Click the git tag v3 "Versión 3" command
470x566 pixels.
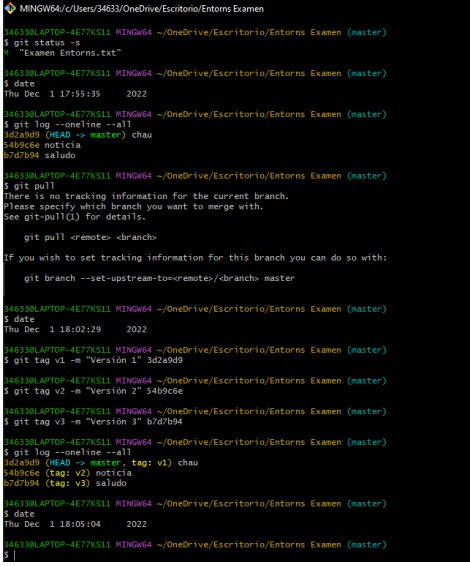[x=93, y=422]
